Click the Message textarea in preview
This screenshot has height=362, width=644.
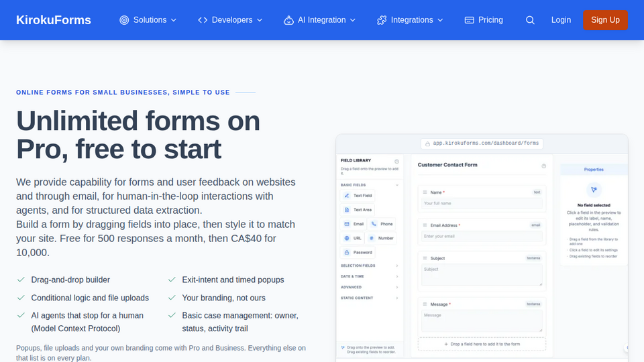(x=482, y=321)
